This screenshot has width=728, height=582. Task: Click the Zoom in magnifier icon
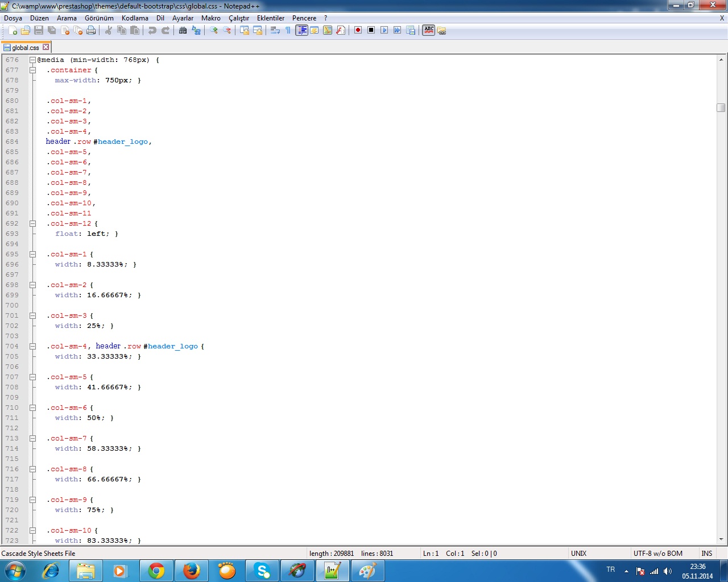[214, 31]
